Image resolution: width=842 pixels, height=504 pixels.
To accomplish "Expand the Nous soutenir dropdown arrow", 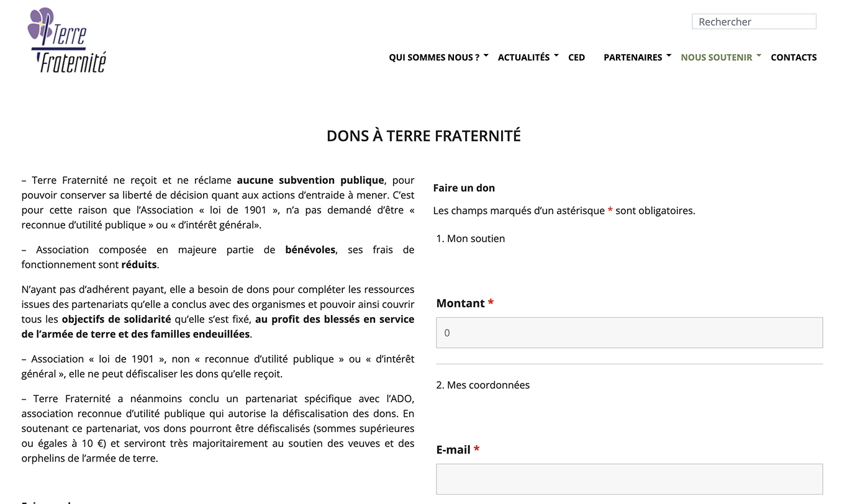I will [x=759, y=56].
